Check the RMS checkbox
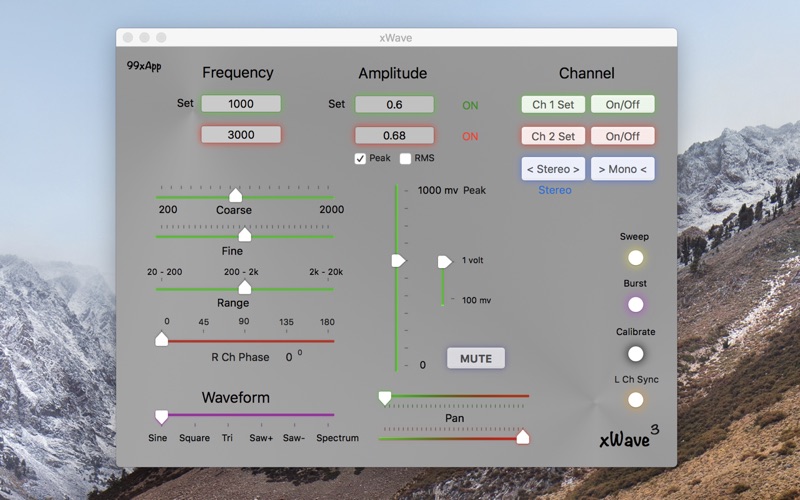Screen dimensions: 800x500 [405, 159]
